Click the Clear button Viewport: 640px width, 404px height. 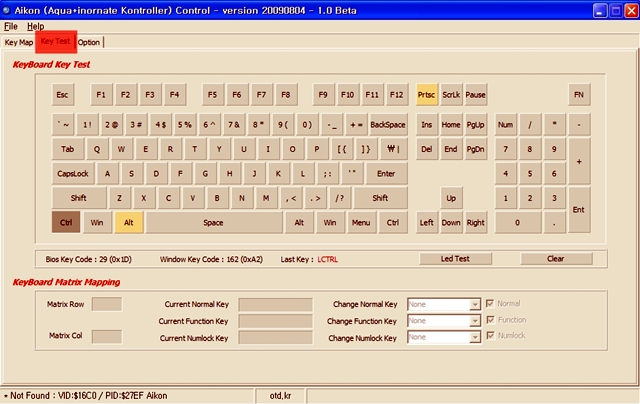pos(556,259)
